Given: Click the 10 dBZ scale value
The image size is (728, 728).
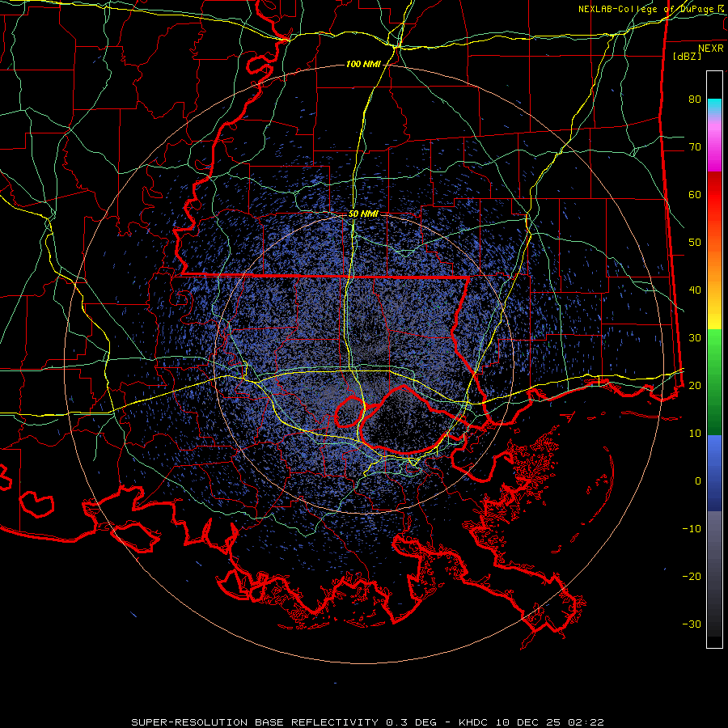Looking at the screenshot, I should [695, 434].
